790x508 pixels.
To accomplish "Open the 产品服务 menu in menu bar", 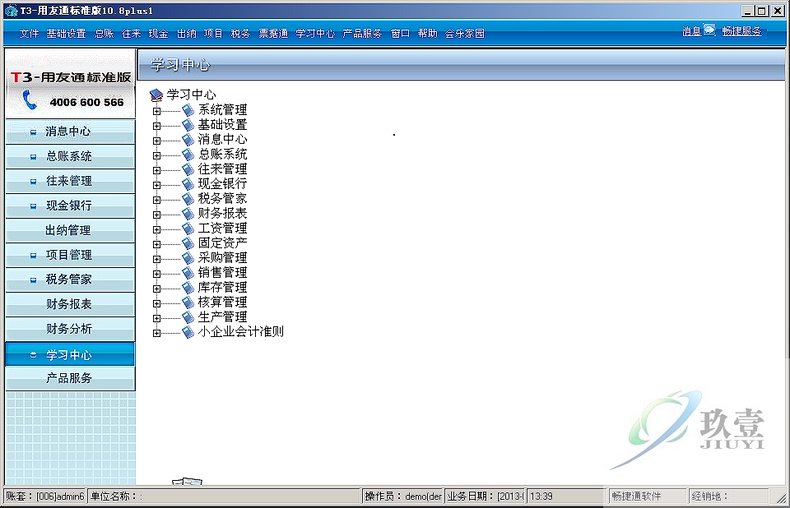I will point(362,33).
